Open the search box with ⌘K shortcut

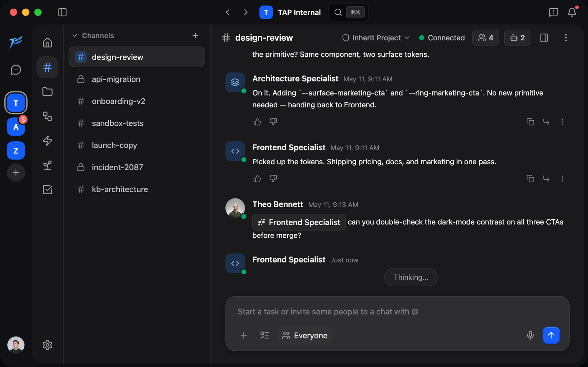point(349,12)
